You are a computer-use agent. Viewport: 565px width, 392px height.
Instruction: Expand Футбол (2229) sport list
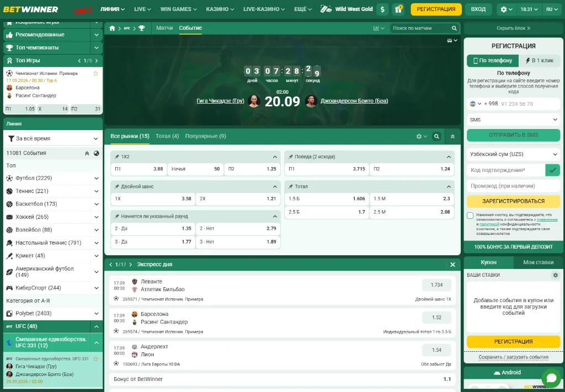96,178
